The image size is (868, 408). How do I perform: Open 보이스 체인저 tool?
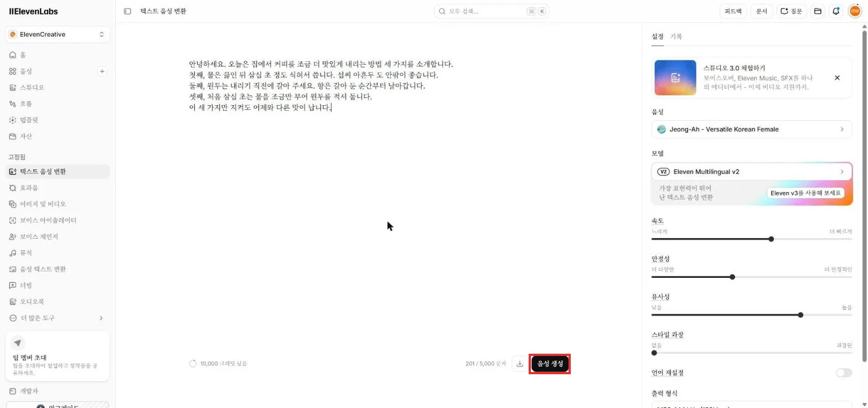58,236
